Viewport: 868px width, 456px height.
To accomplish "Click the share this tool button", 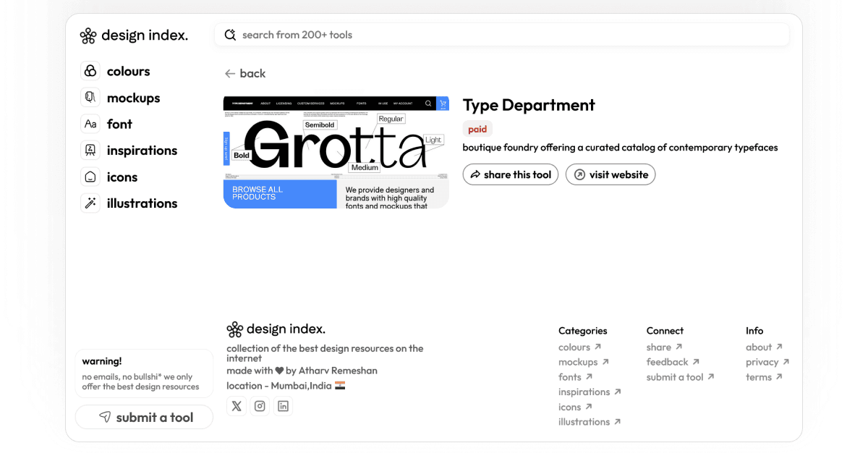I will [510, 174].
